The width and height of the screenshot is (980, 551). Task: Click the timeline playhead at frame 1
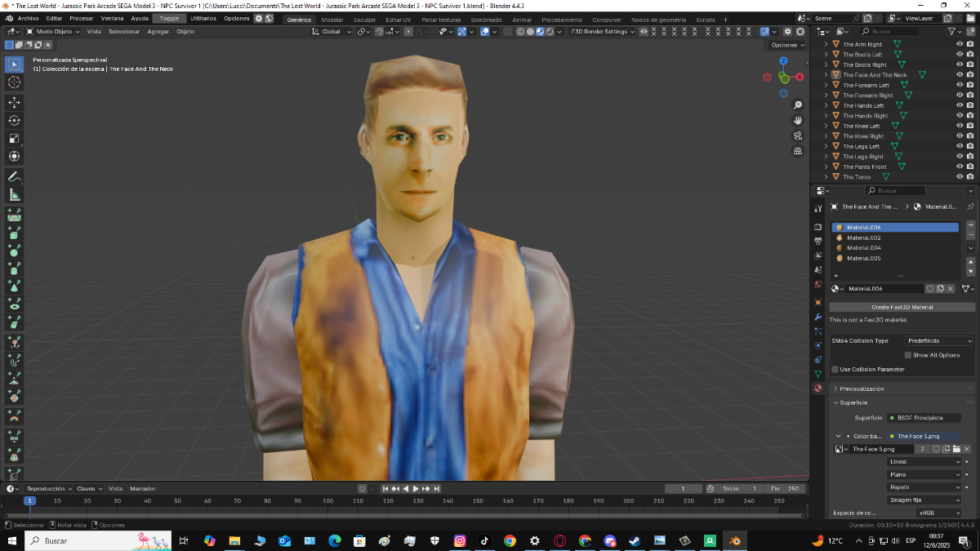pyautogui.click(x=29, y=500)
